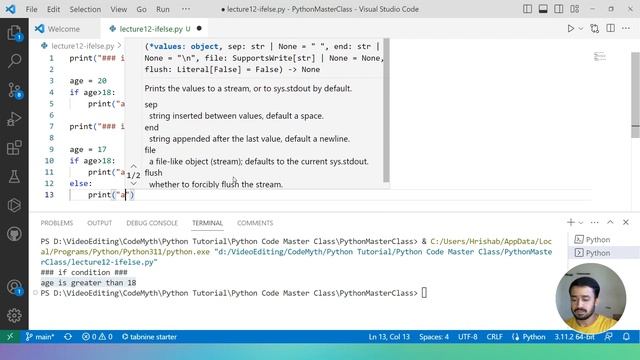This screenshot has height=360, width=640.
Task: Click the editor vertical scrollbar
Action: pos(636,95)
